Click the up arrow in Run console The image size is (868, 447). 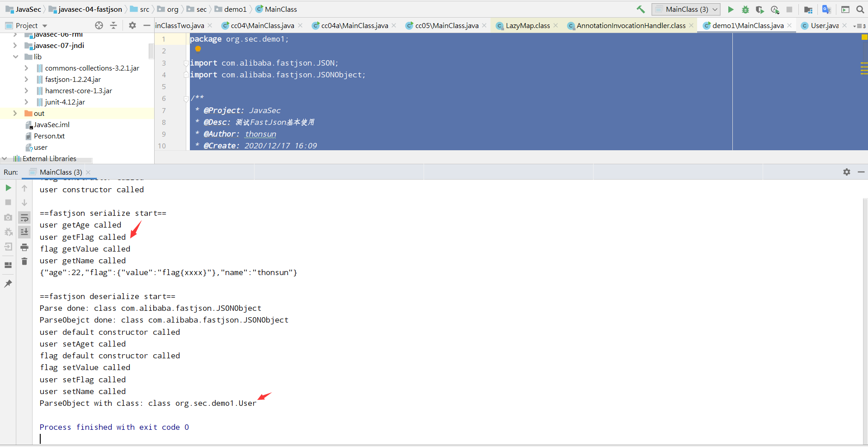[x=24, y=188]
